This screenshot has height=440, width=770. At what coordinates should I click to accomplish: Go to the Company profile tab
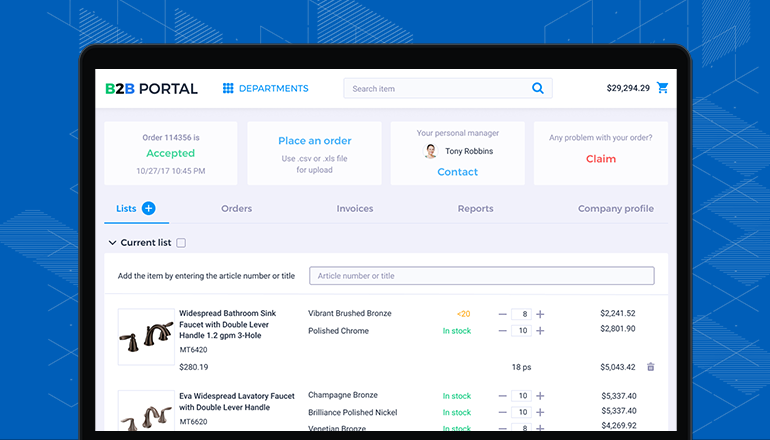click(x=615, y=209)
